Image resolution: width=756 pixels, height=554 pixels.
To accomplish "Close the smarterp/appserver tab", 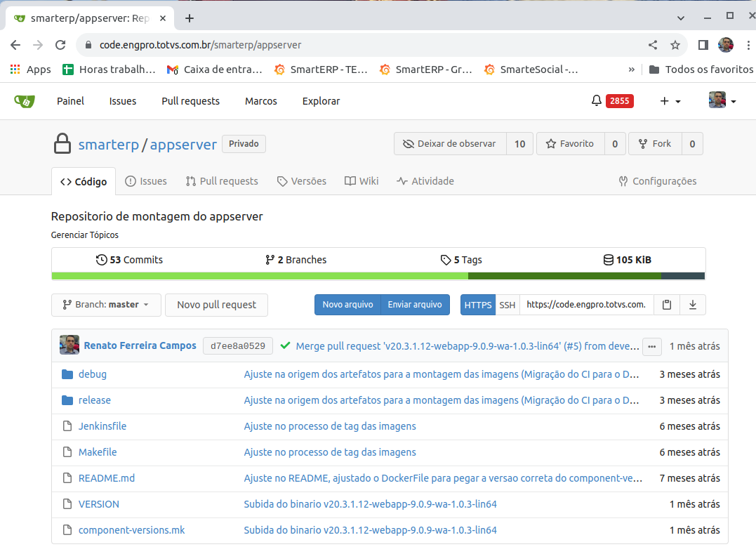I will point(162,18).
